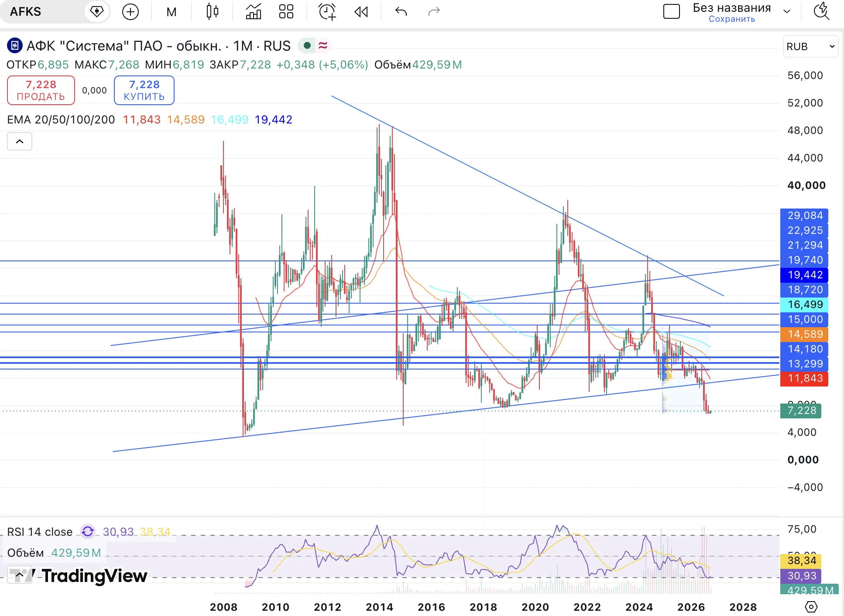
Task: Click the pink approximate-data icon by RUS
Action: [x=323, y=45]
